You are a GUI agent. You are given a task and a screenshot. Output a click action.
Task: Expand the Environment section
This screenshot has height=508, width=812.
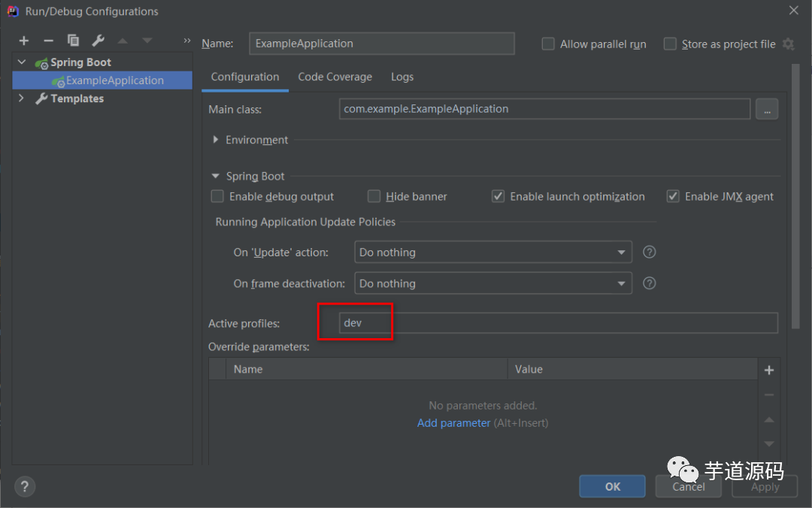coord(216,140)
